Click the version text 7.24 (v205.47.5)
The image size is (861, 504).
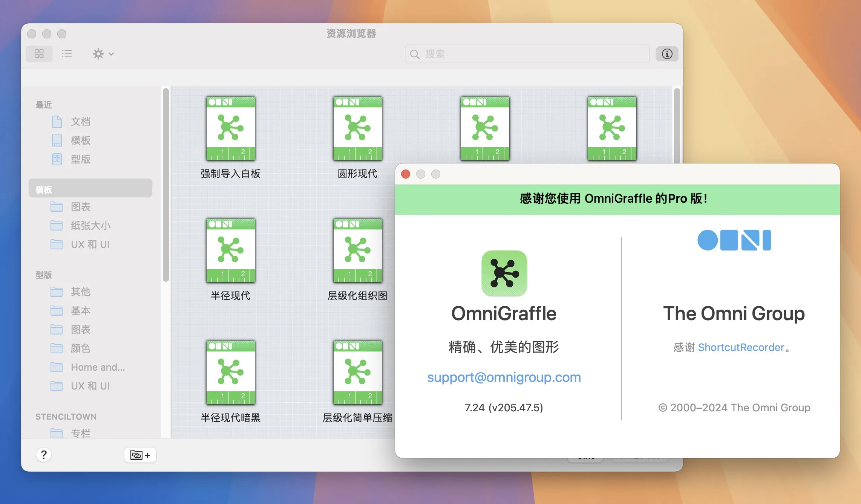coord(504,408)
